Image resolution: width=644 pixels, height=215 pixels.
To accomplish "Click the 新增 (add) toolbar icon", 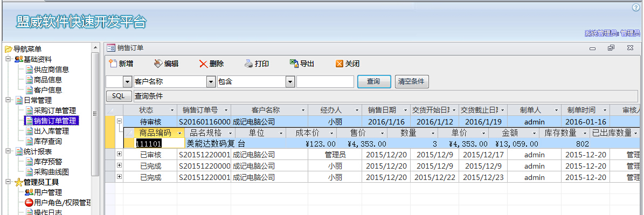I will coord(113,64).
